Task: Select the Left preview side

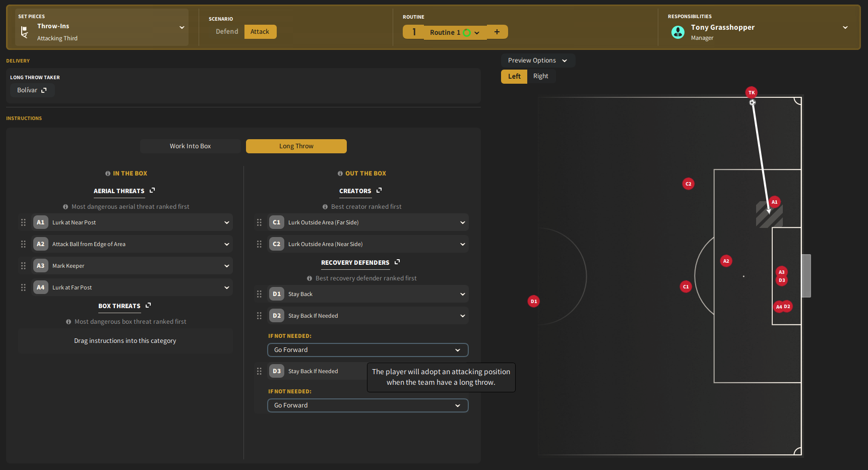Action: tap(514, 76)
